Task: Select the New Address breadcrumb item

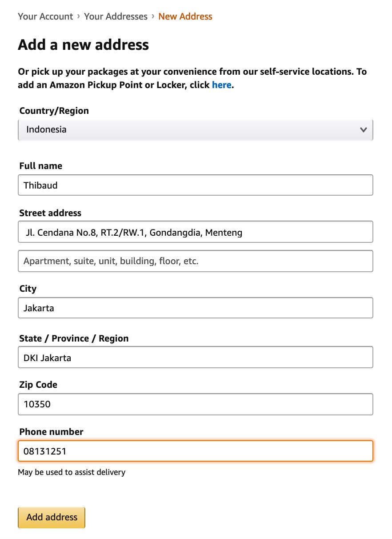Action: pos(185,16)
